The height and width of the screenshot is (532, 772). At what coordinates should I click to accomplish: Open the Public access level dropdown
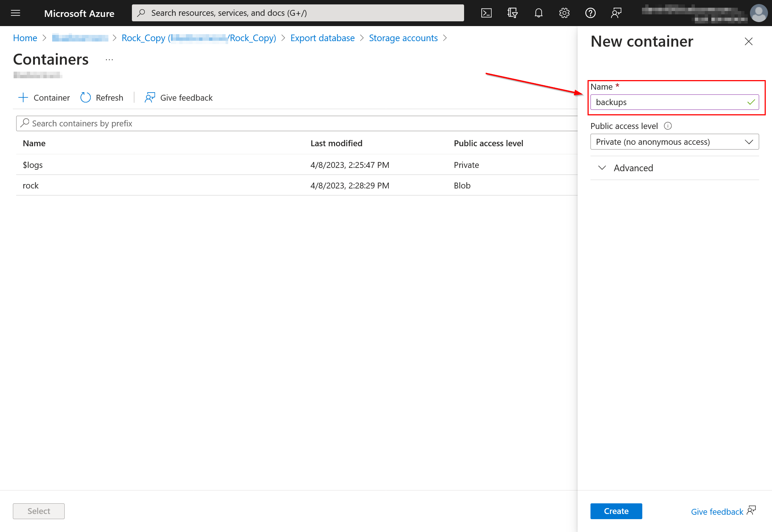(674, 142)
